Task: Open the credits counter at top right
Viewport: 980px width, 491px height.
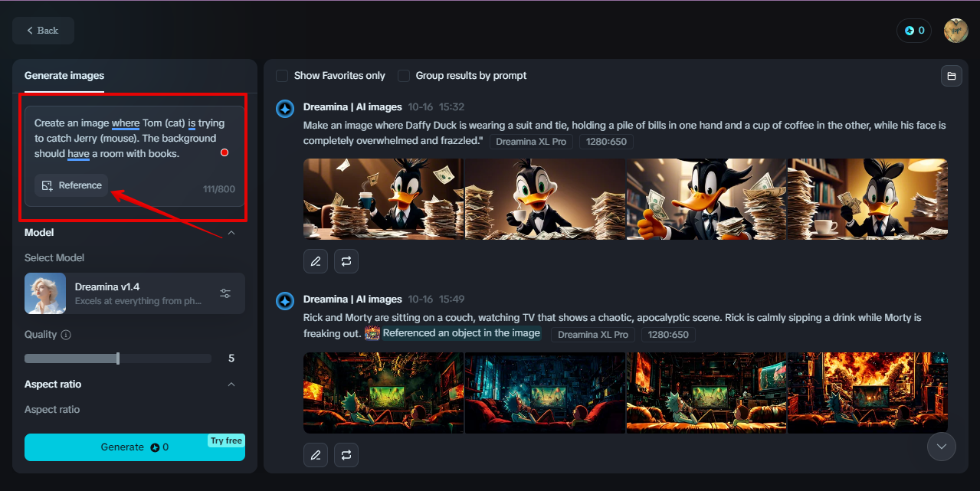Action: click(914, 31)
